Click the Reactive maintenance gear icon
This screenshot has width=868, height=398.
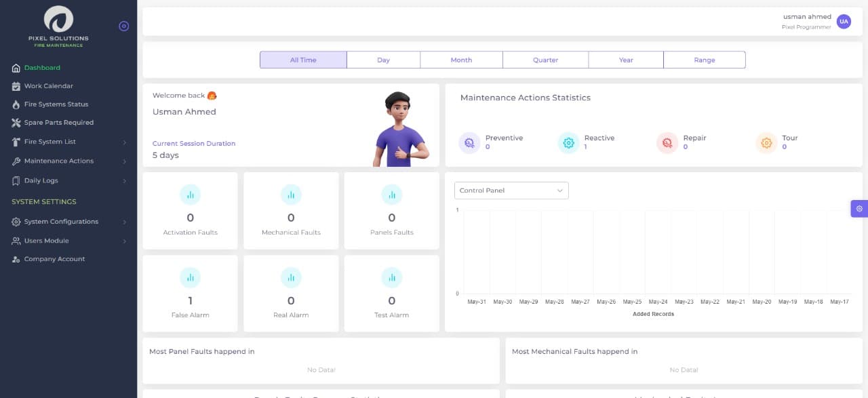tap(568, 142)
